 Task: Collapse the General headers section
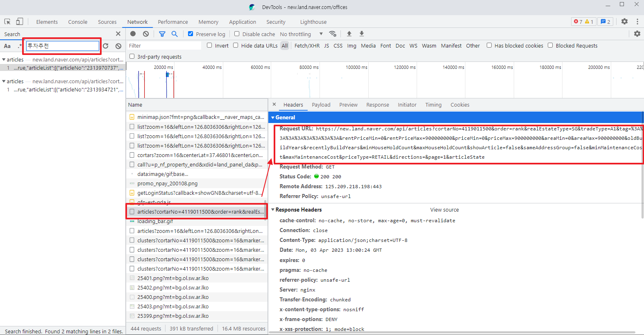[x=273, y=117]
